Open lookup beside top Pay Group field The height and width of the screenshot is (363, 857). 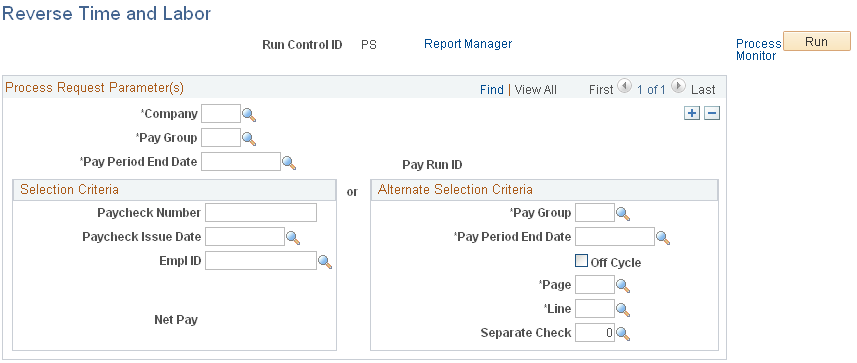(x=249, y=139)
